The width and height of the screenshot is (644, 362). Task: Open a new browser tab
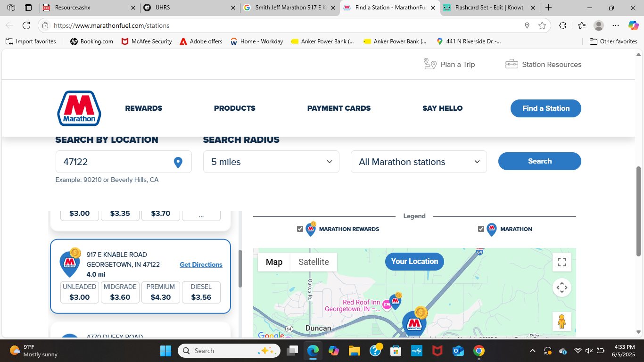[548, 8]
